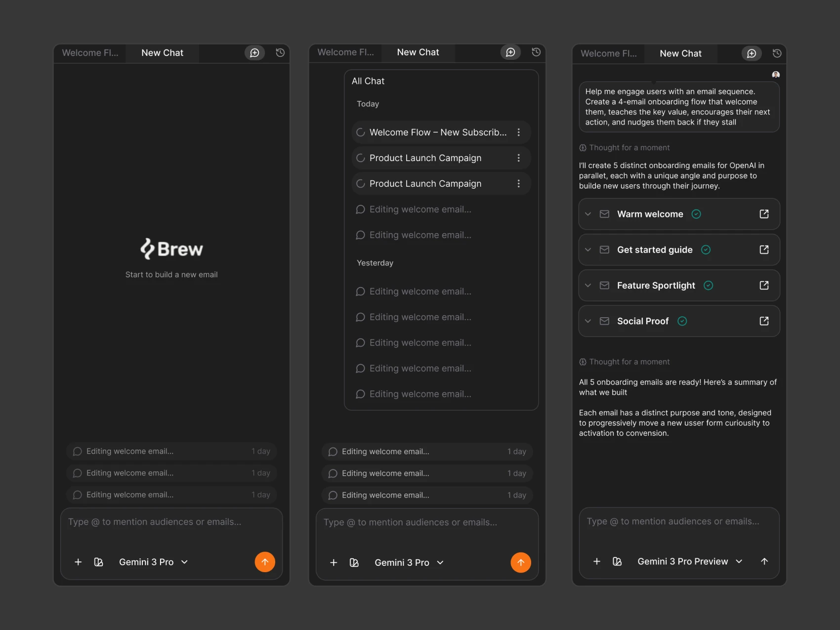Open options for first Product Launch Campaign chat
Screen dimensions: 840x630
click(x=518, y=158)
